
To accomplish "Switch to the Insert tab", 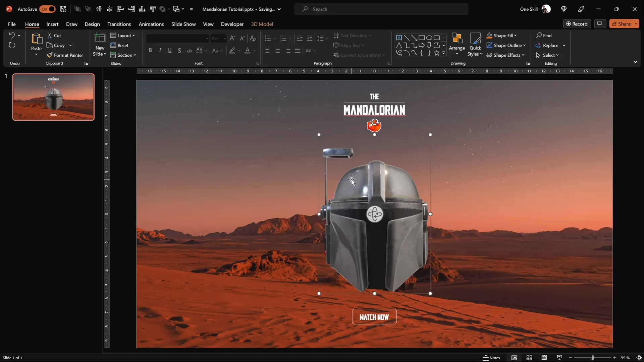I will (x=52, y=24).
